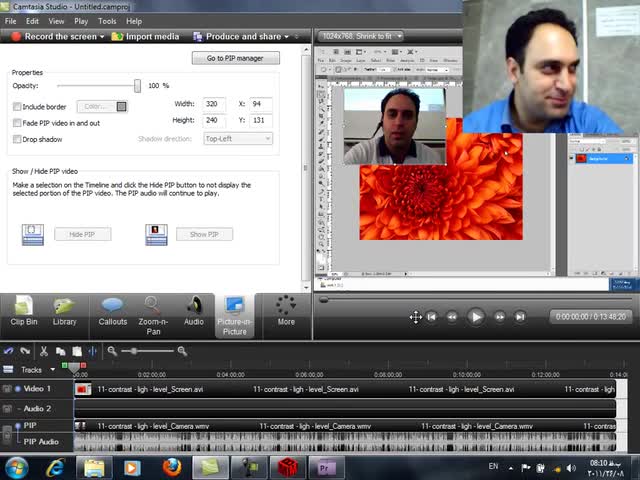Toggle lock on Video 1 track
The width and height of the screenshot is (640, 480).
point(7,389)
